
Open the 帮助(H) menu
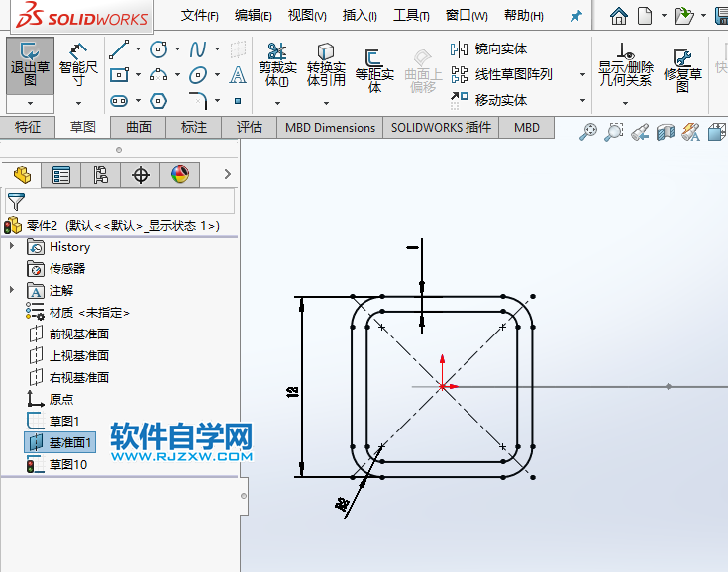[524, 16]
